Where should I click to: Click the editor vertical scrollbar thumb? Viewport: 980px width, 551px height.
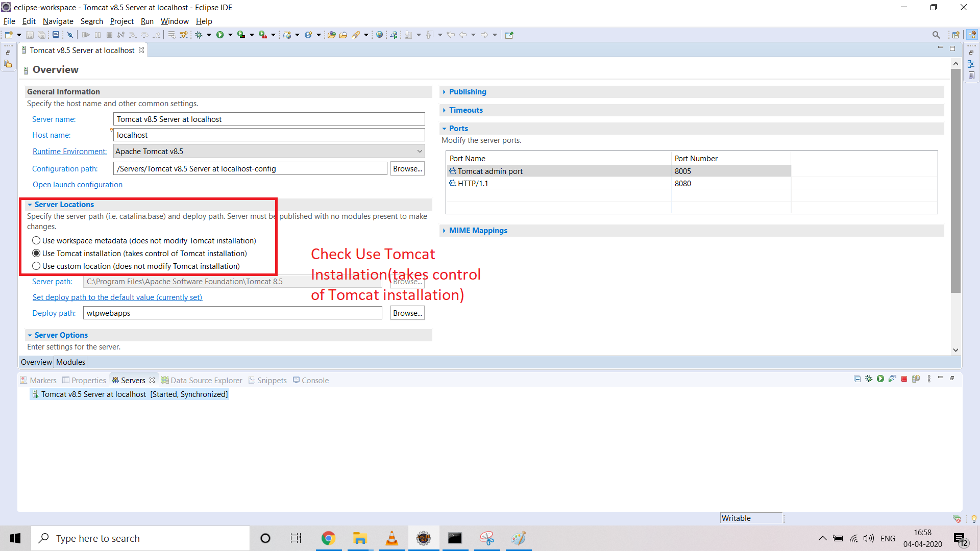[x=955, y=181]
